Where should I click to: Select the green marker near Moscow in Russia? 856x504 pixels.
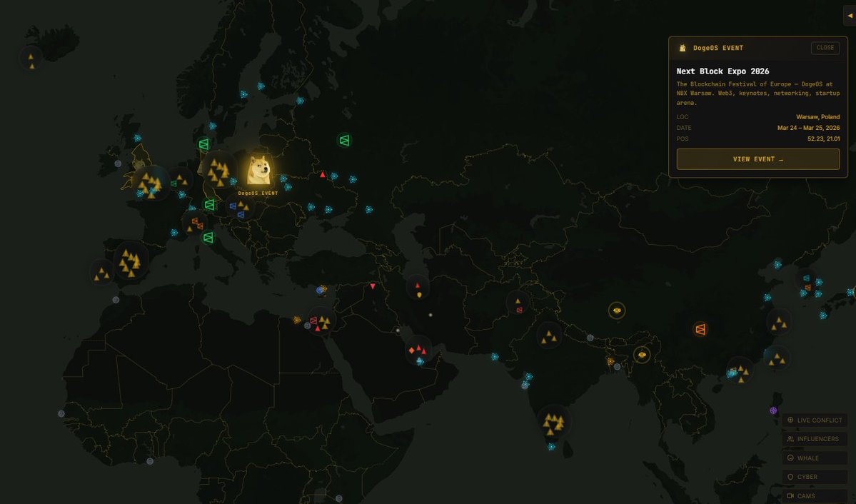tap(344, 141)
